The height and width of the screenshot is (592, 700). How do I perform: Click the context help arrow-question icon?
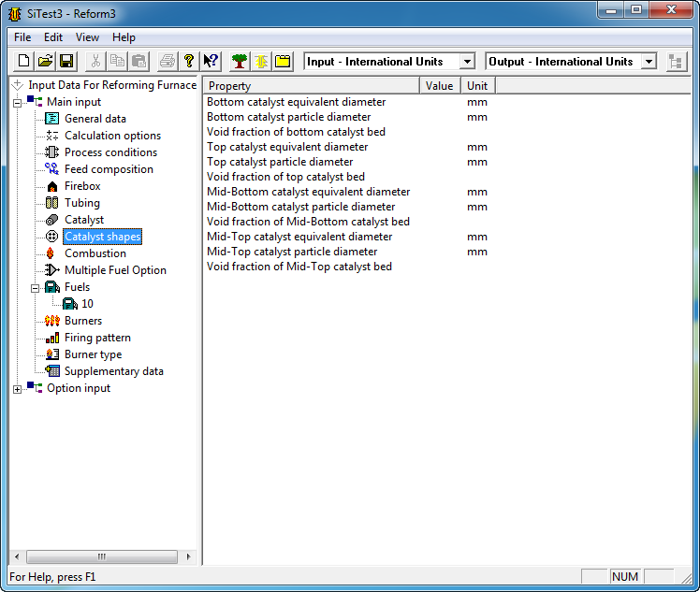coord(211,61)
